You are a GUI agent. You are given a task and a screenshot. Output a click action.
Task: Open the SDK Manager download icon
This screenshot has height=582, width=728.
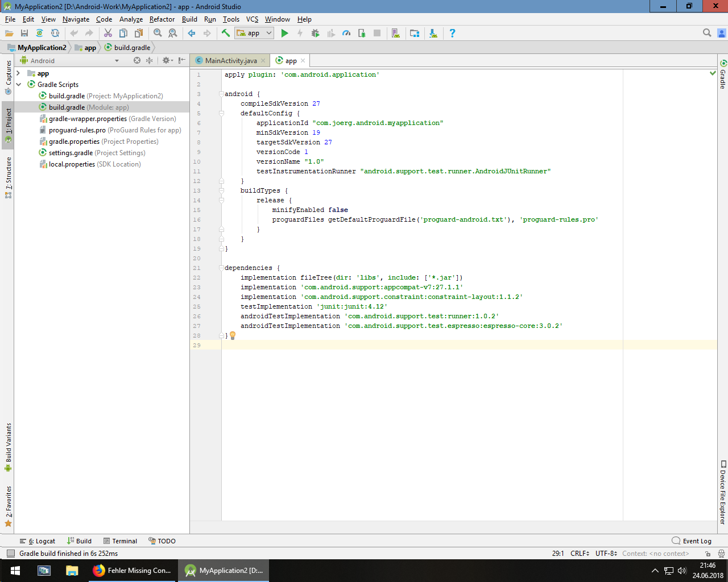(x=433, y=34)
